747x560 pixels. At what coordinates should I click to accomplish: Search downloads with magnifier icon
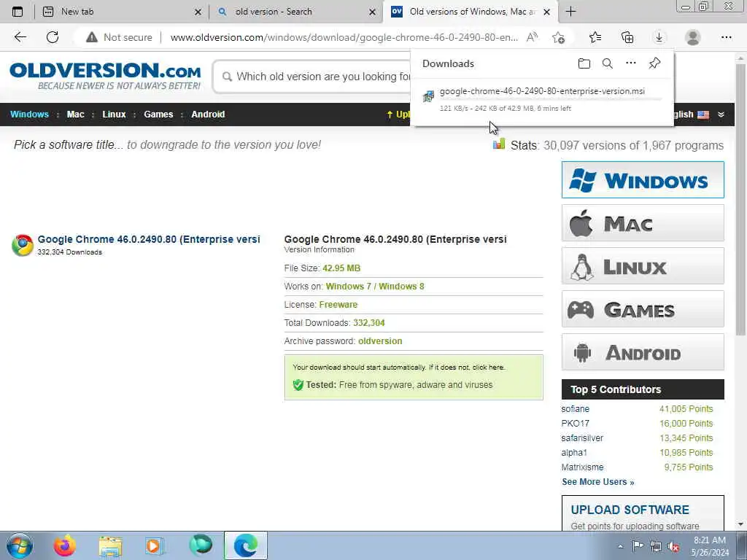tap(608, 63)
